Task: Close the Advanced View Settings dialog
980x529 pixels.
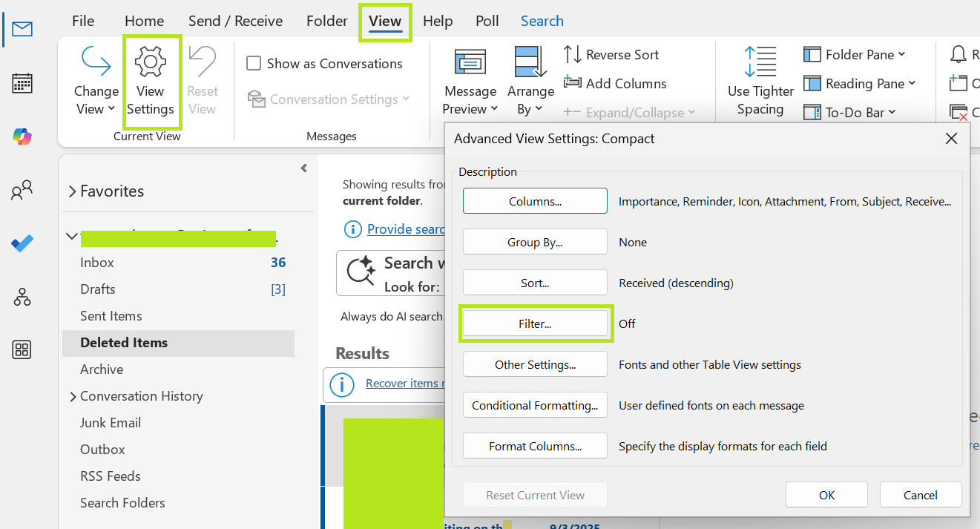Action: 952,139
